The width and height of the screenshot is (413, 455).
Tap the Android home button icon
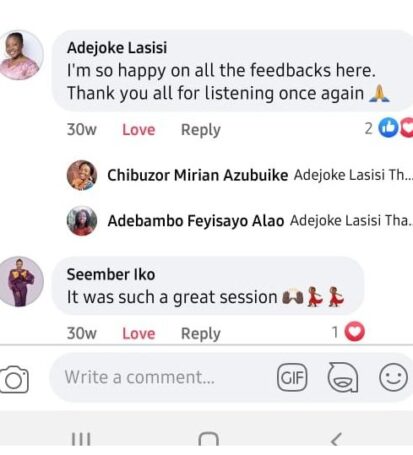tap(208, 439)
